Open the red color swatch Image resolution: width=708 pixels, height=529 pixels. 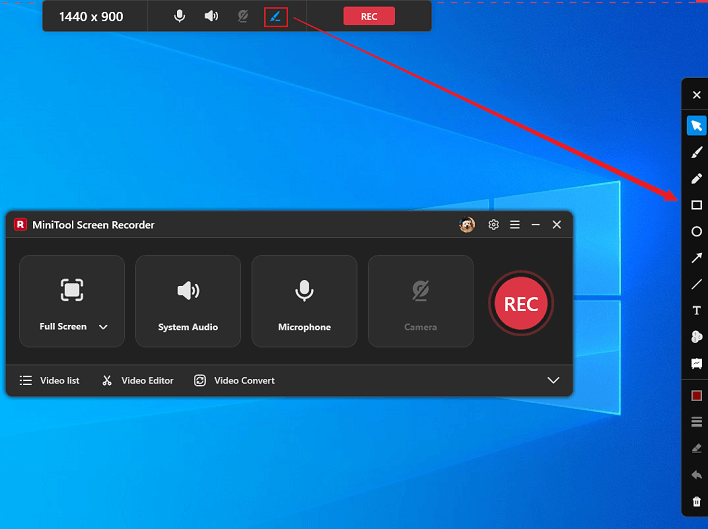(696, 395)
